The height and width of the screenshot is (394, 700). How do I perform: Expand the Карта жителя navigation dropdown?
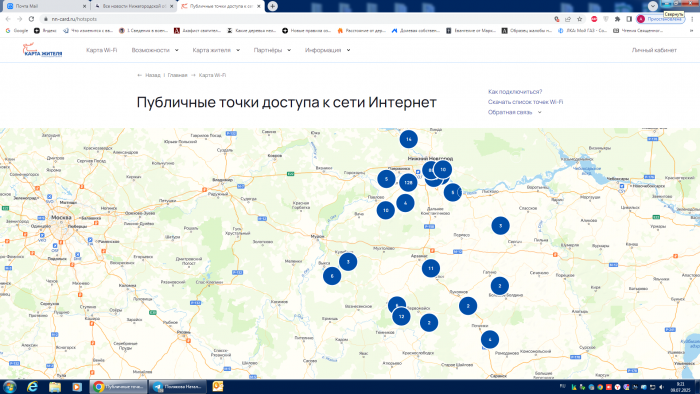[216, 50]
